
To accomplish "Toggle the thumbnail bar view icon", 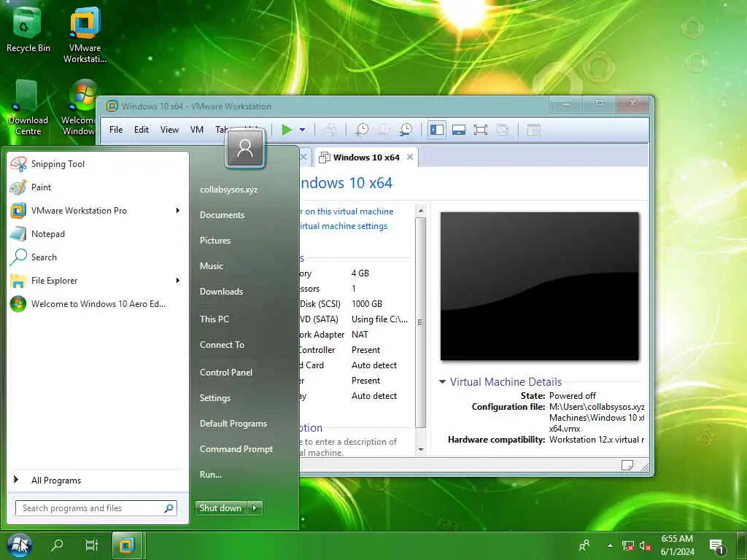I will [x=458, y=130].
